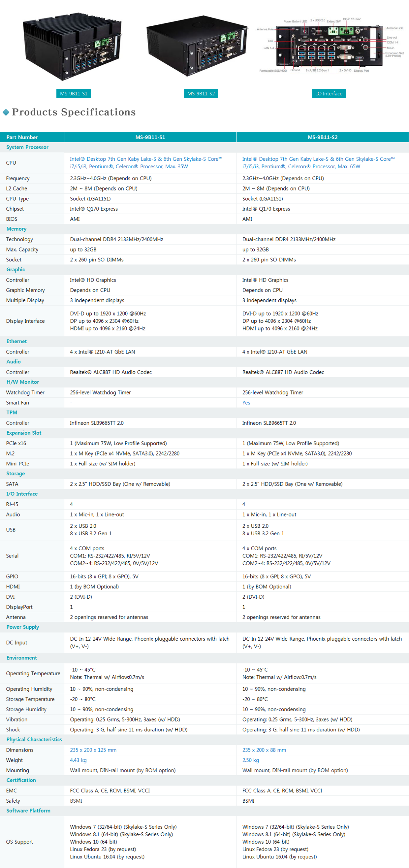Click the Graphic section heading

pyautogui.click(x=16, y=270)
